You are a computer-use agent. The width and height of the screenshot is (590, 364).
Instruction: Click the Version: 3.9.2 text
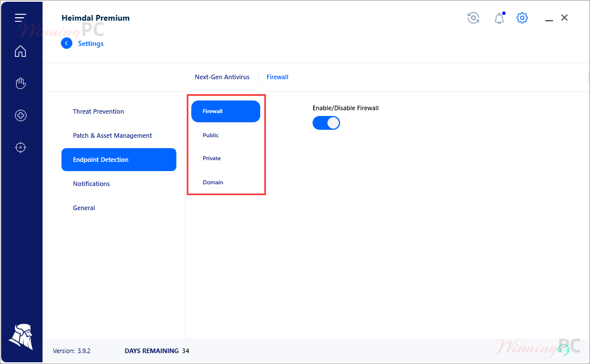71,351
